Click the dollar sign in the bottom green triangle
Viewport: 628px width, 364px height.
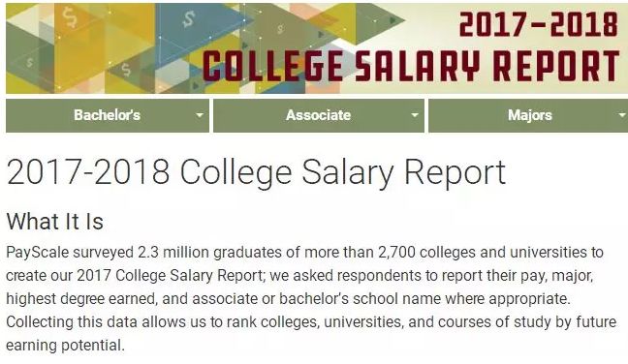[126, 70]
